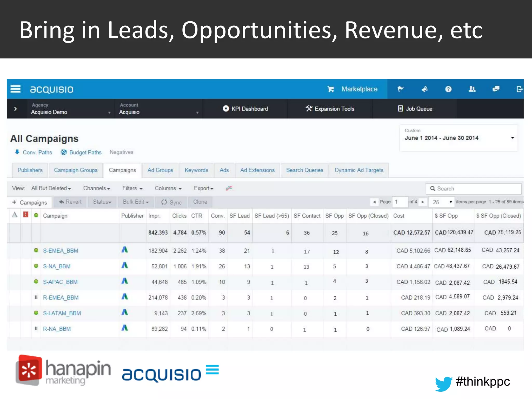Open the Job Queue
The image size is (532, 399).
click(415, 109)
